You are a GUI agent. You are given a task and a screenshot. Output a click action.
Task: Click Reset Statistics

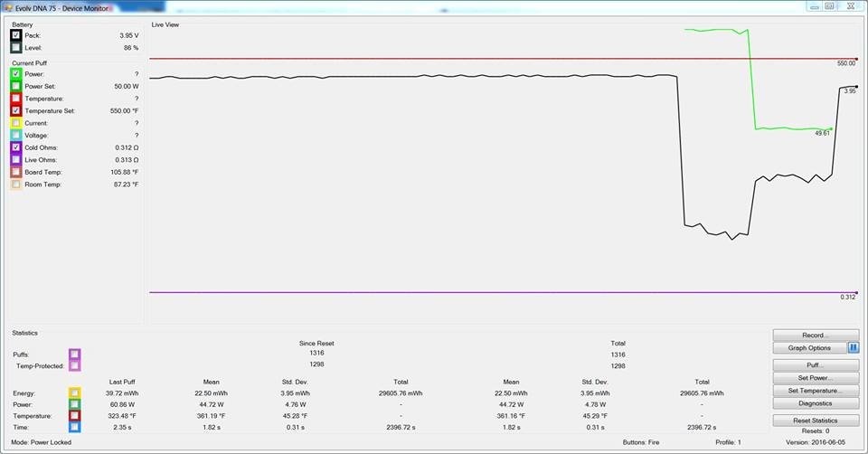(x=816, y=421)
